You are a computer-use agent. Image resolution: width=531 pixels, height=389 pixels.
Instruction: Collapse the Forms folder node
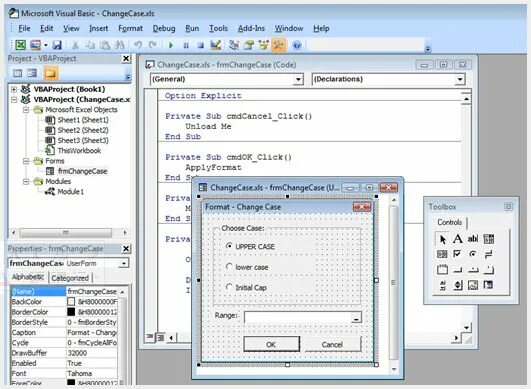tap(26, 161)
